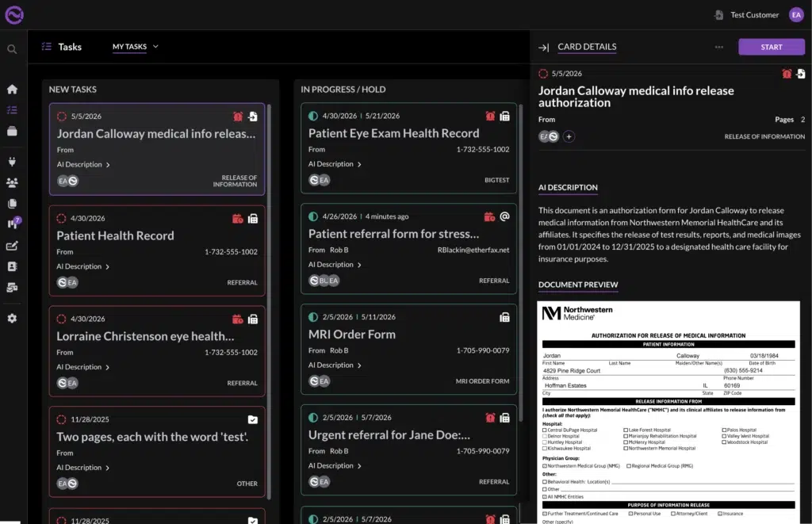This screenshot has height=524, width=812.
Task: Expand AI Description on Urgent referral card
Action: point(335,466)
